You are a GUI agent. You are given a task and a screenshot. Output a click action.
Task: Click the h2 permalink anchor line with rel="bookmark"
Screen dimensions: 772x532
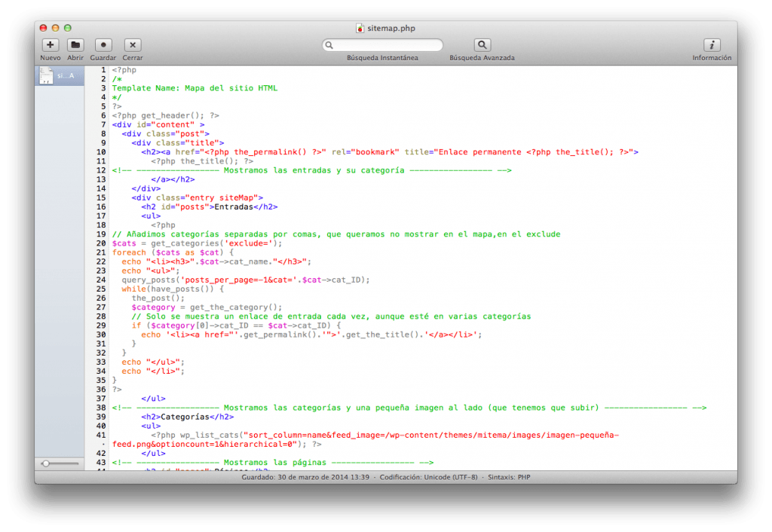click(x=390, y=152)
